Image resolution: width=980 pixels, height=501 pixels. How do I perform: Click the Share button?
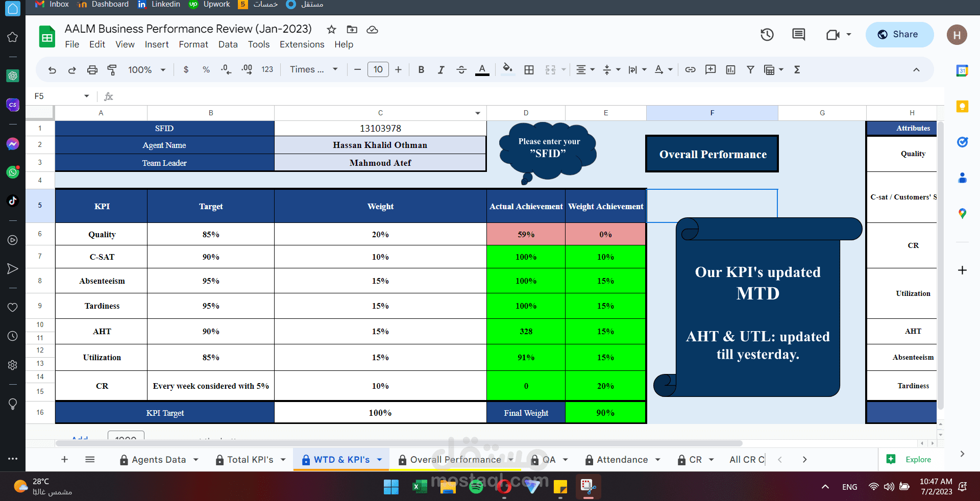click(899, 35)
